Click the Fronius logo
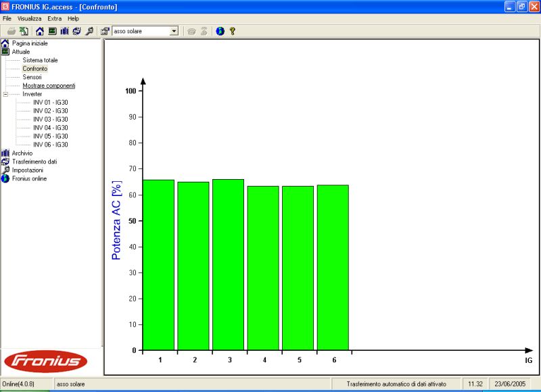This screenshot has height=392, width=541. click(45, 362)
